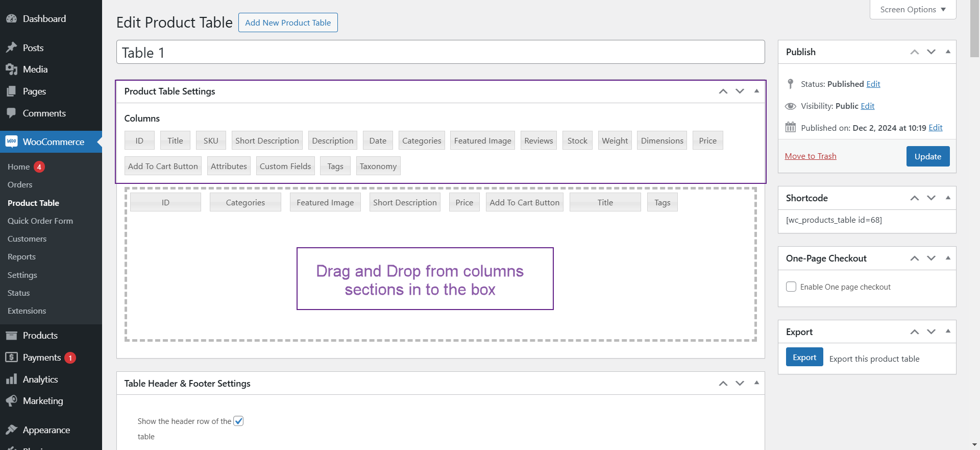The width and height of the screenshot is (980, 450).
Task: Enable One page checkout checkbox
Action: coord(791,287)
